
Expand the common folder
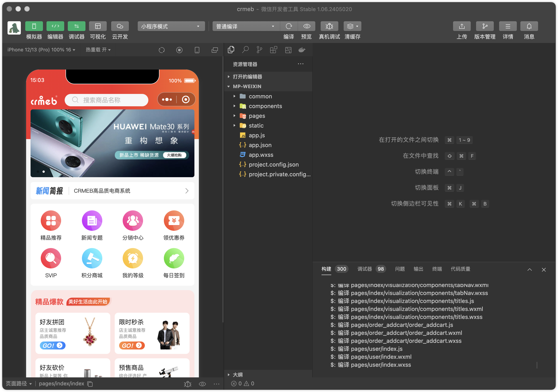click(x=268, y=97)
